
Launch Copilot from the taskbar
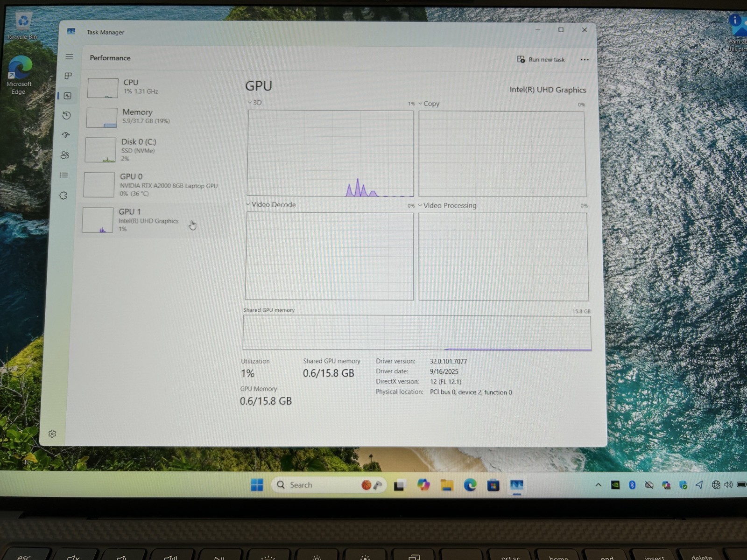[423, 485]
